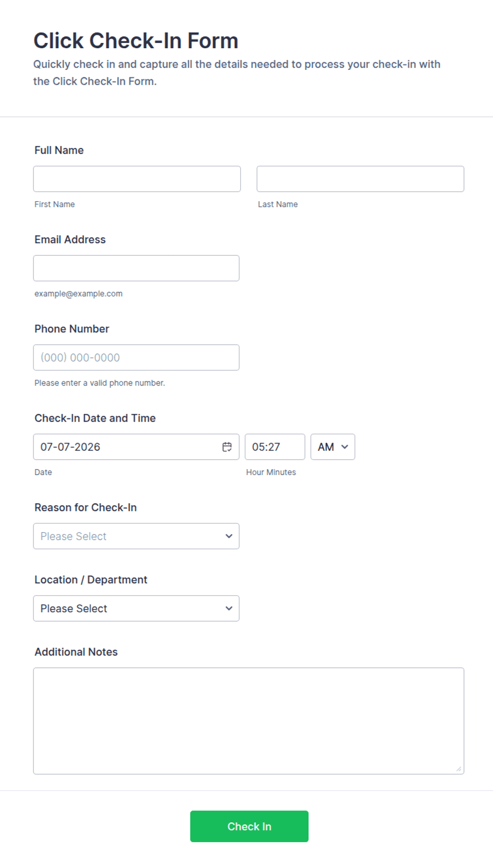Open the AM/PM dropdown
493x868 pixels.
333,447
